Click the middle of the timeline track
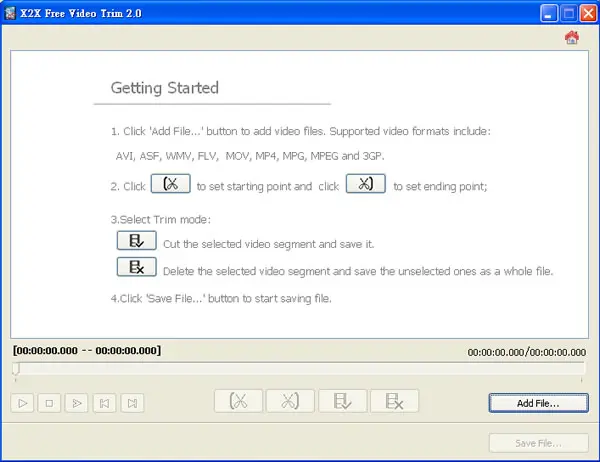 point(298,368)
